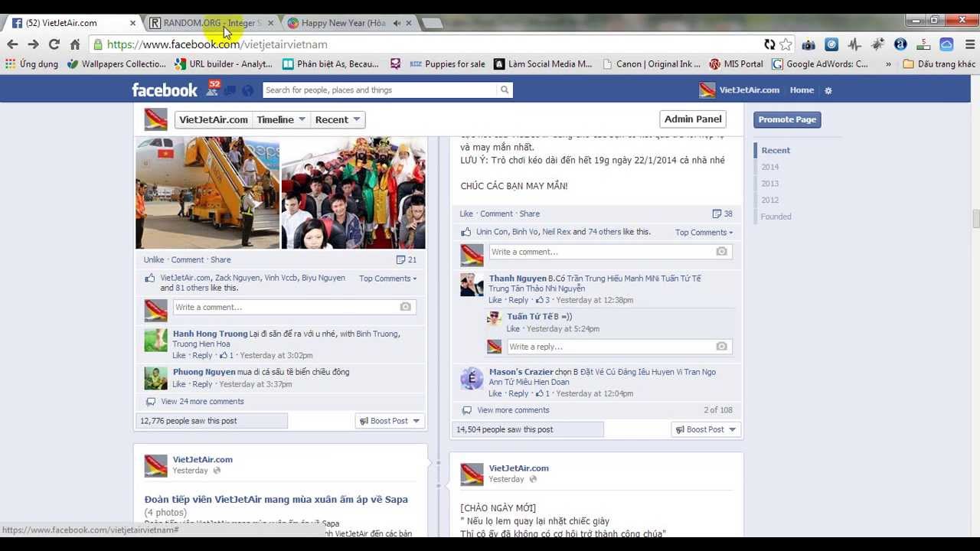Open the Làm Social Media bookmark

pyautogui.click(x=543, y=64)
